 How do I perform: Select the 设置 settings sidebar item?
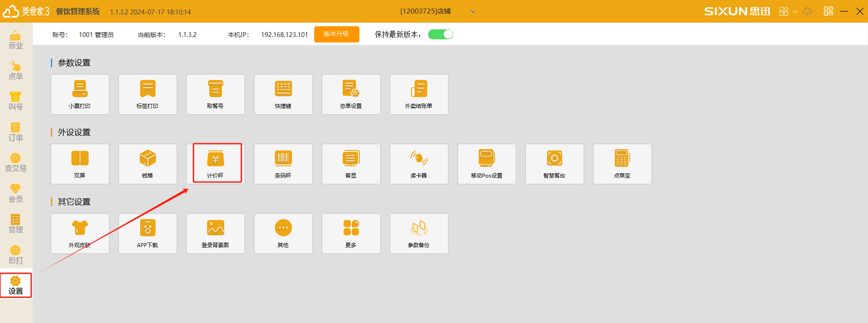pos(16,286)
